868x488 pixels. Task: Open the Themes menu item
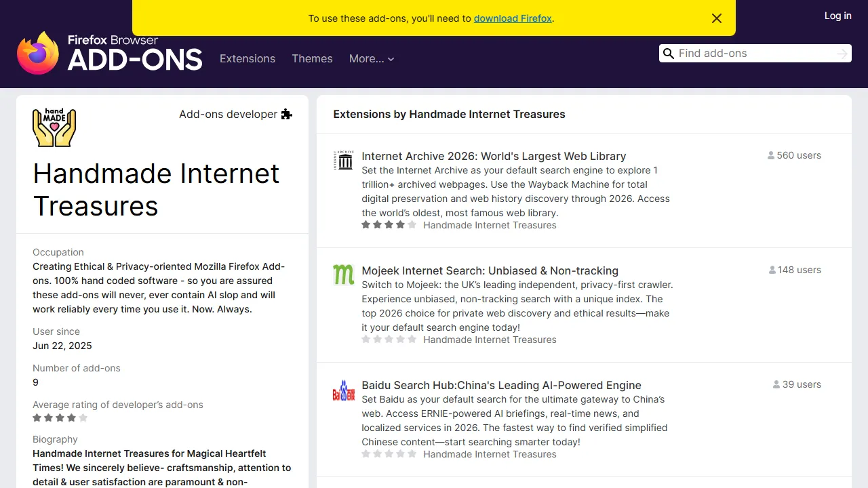(x=312, y=59)
